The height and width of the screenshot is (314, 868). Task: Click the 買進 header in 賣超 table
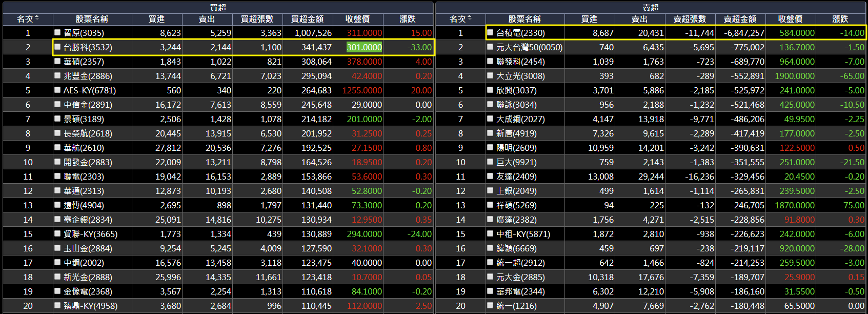[x=589, y=19]
